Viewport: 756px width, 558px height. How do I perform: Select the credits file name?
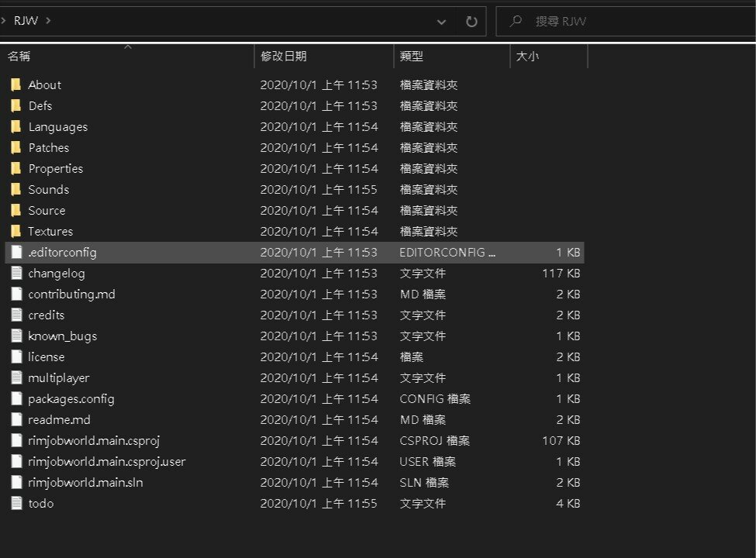[46, 315]
